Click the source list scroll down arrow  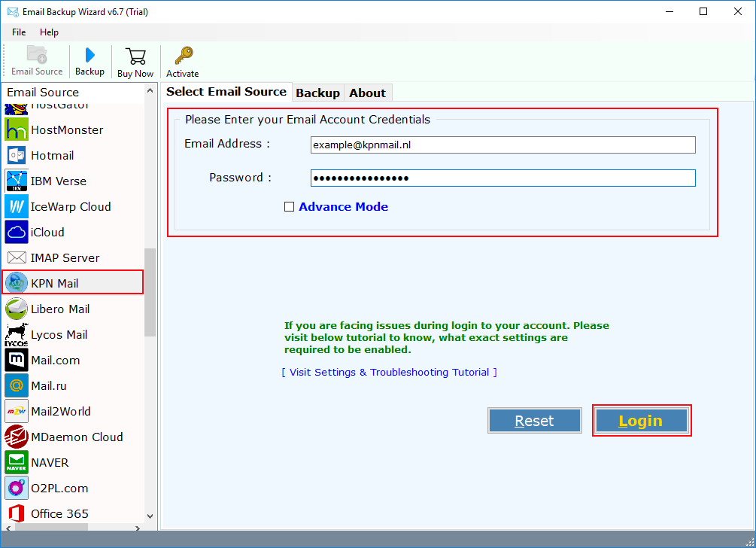(x=150, y=516)
